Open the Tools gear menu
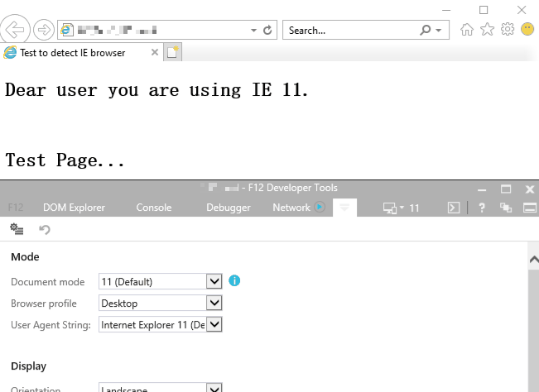539x392 pixels. click(x=508, y=30)
